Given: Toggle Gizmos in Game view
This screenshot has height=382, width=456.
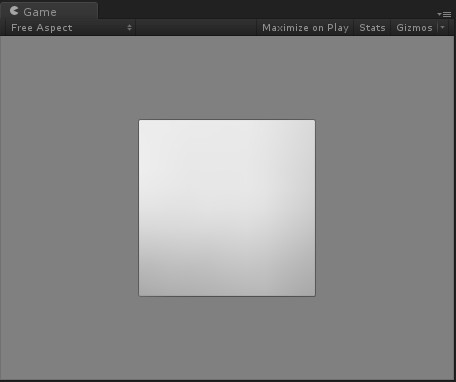Looking at the screenshot, I should 414,28.
